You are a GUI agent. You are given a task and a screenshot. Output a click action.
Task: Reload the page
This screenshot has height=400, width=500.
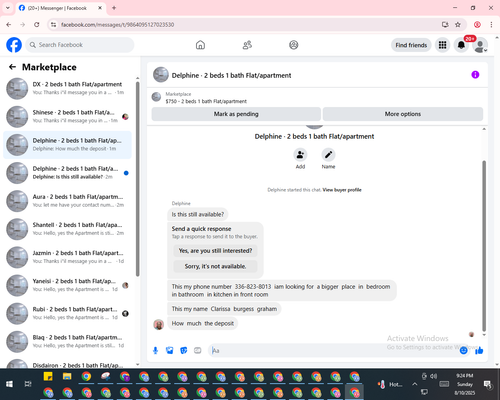37,25
